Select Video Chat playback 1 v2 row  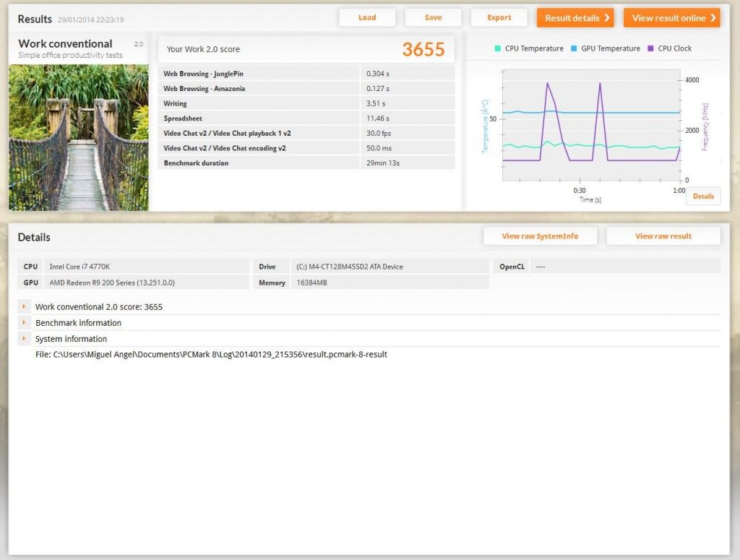coord(306,133)
